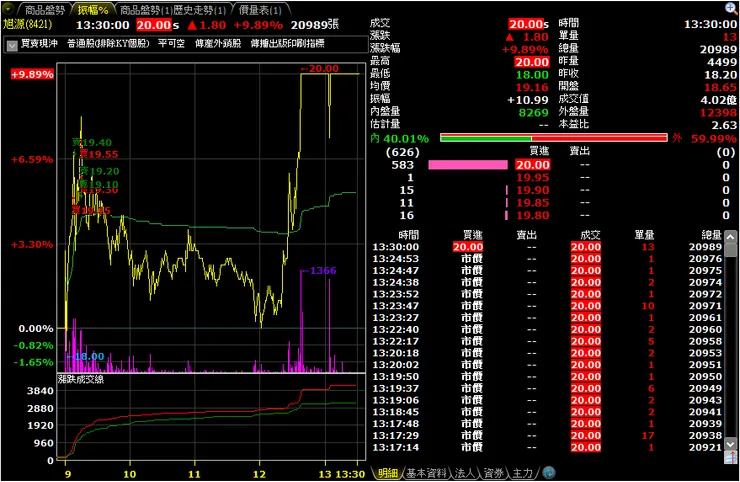Click the 平可空 tag

(x=171, y=44)
